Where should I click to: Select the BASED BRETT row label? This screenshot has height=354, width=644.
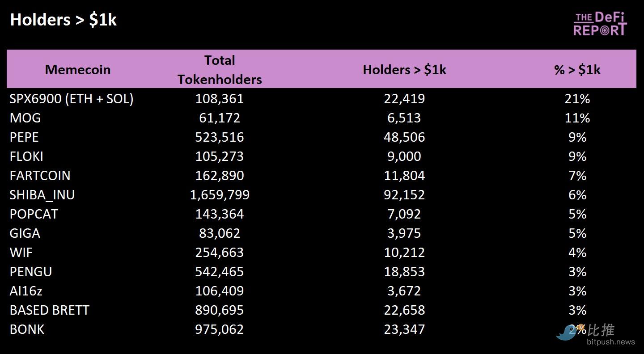pos(49,310)
